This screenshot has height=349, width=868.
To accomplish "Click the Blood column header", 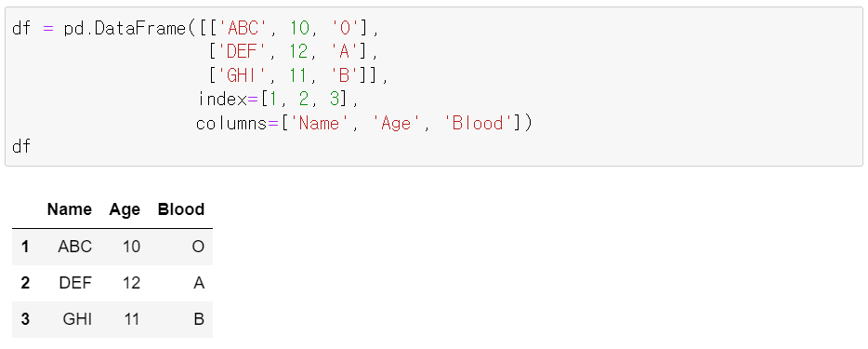I will pos(181,209).
